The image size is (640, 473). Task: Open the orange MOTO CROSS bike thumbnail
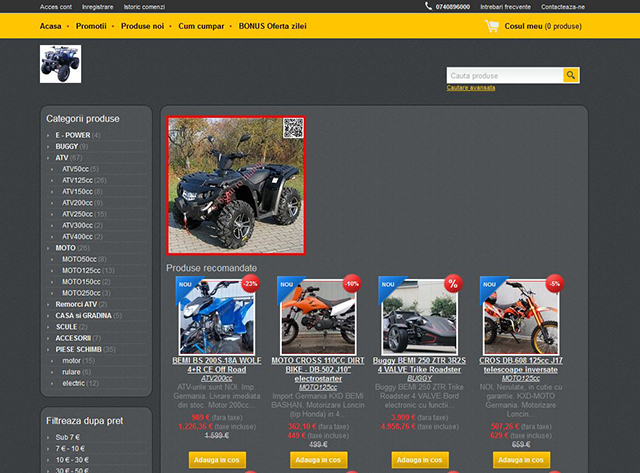[x=318, y=320]
